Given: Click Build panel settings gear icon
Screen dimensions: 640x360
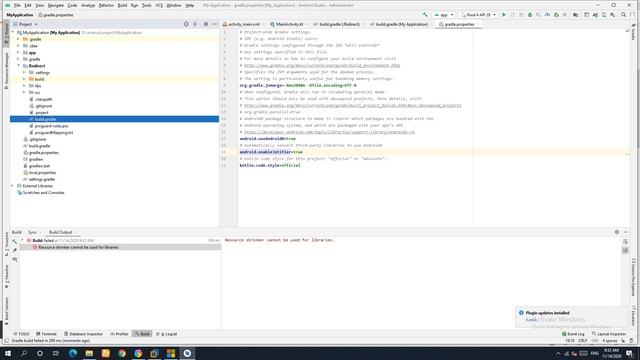Looking at the screenshot, I should click(x=617, y=232).
